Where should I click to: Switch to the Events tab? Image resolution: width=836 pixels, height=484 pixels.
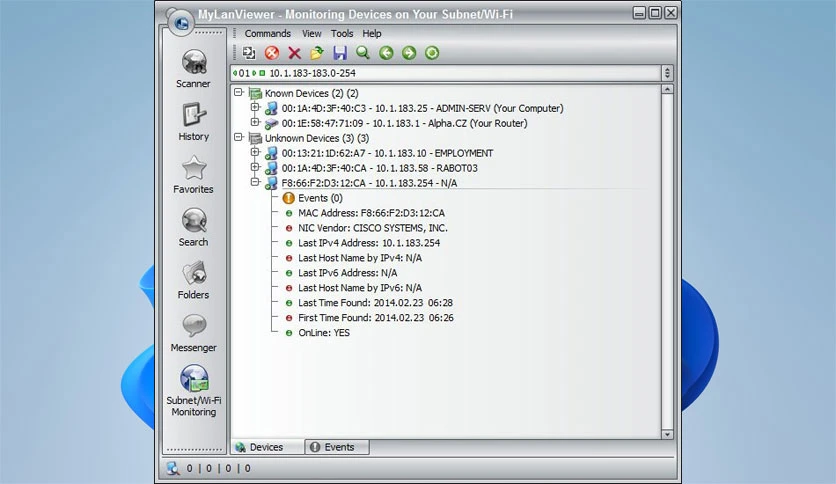(x=337, y=447)
